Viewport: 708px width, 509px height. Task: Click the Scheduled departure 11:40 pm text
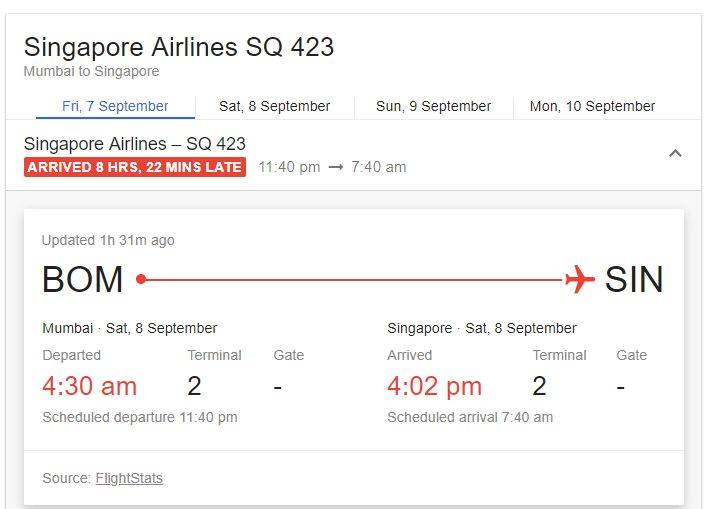[x=140, y=417]
